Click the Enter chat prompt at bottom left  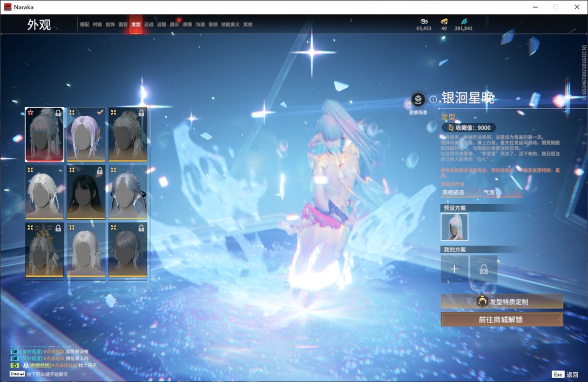[x=39, y=374]
